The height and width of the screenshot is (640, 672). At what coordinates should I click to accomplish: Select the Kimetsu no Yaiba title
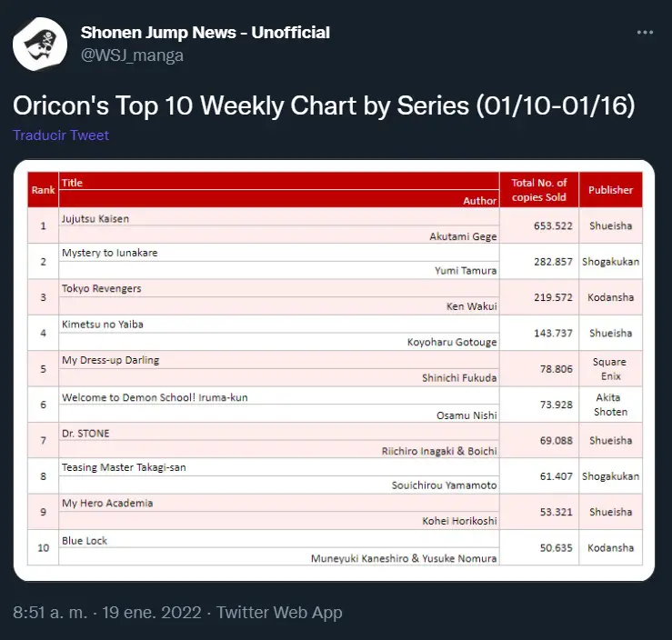(x=103, y=325)
